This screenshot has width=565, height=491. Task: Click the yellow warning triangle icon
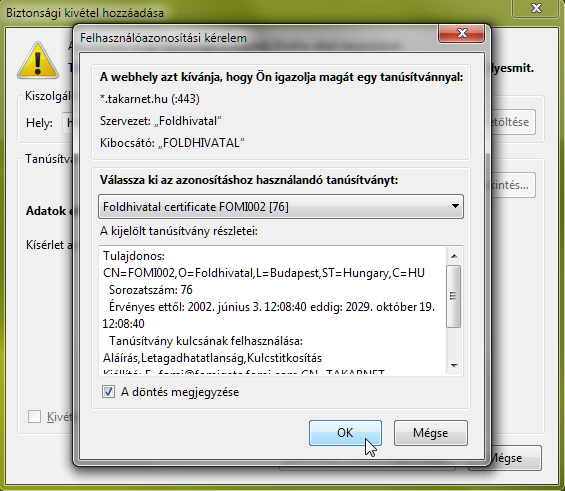pyautogui.click(x=37, y=61)
